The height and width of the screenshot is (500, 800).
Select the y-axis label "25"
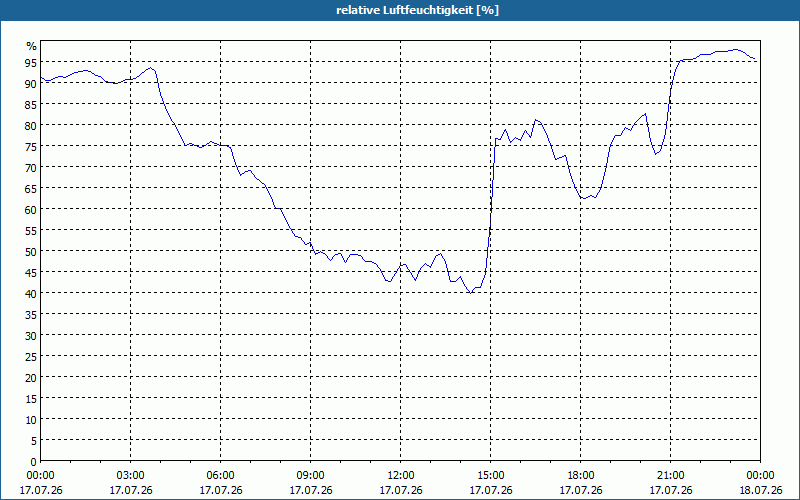pyautogui.click(x=31, y=357)
